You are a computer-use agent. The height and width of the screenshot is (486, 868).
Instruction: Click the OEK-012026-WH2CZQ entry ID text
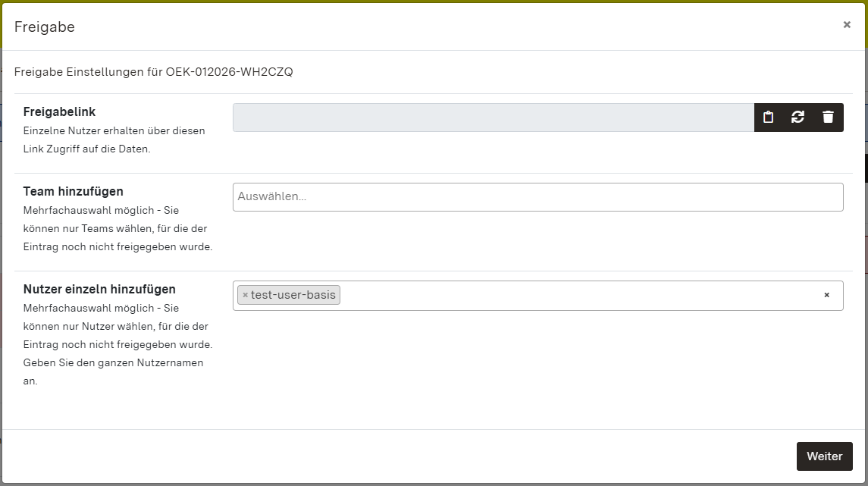point(229,72)
